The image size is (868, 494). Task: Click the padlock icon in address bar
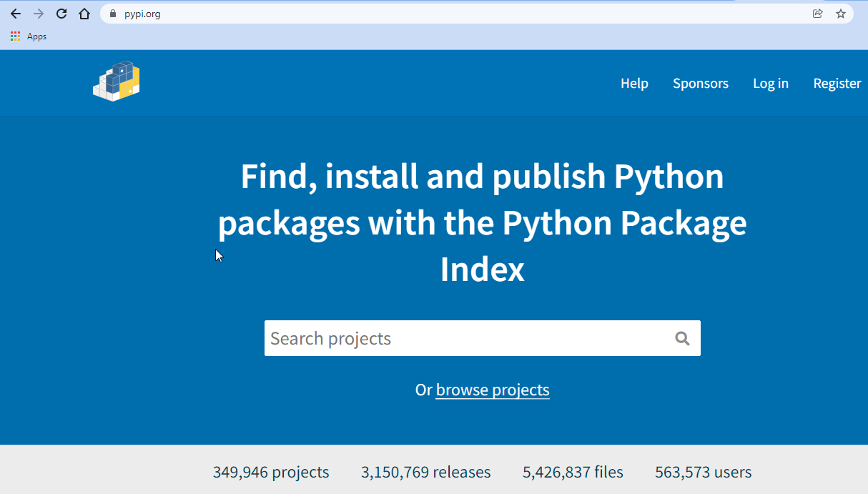click(x=113, y=13)
